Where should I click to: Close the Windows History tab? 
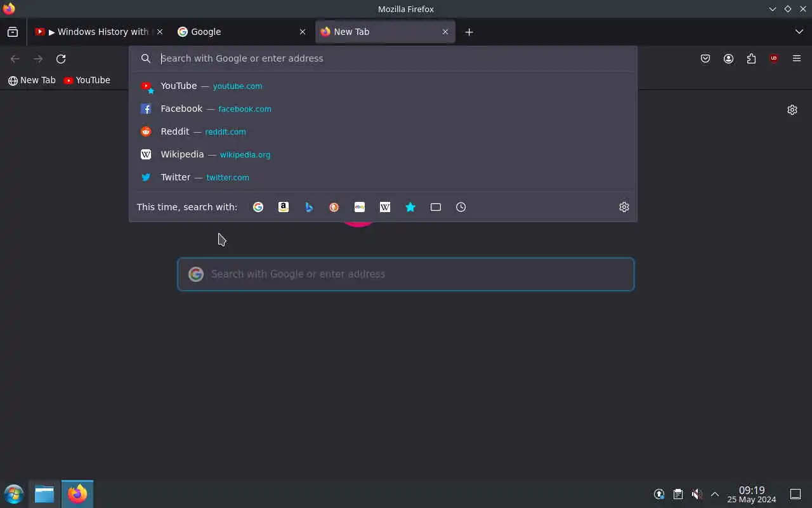pyautogui.click(x=160, y=32)
